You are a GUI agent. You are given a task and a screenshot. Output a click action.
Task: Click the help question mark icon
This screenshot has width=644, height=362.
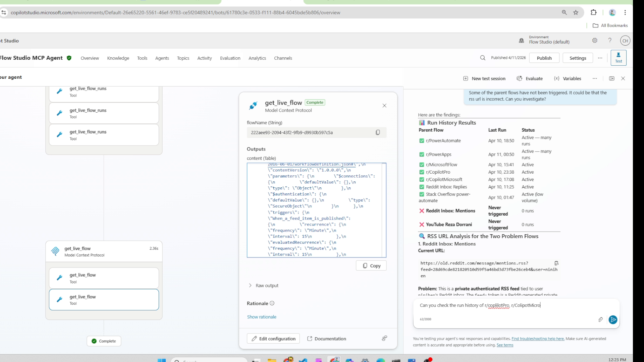610,40
